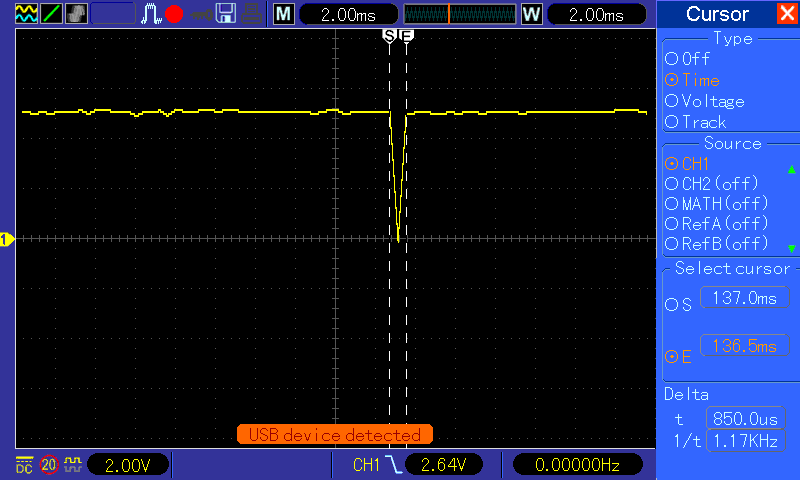
Task: Click the yellow waveform display icon
Action: tap(26, 14)
